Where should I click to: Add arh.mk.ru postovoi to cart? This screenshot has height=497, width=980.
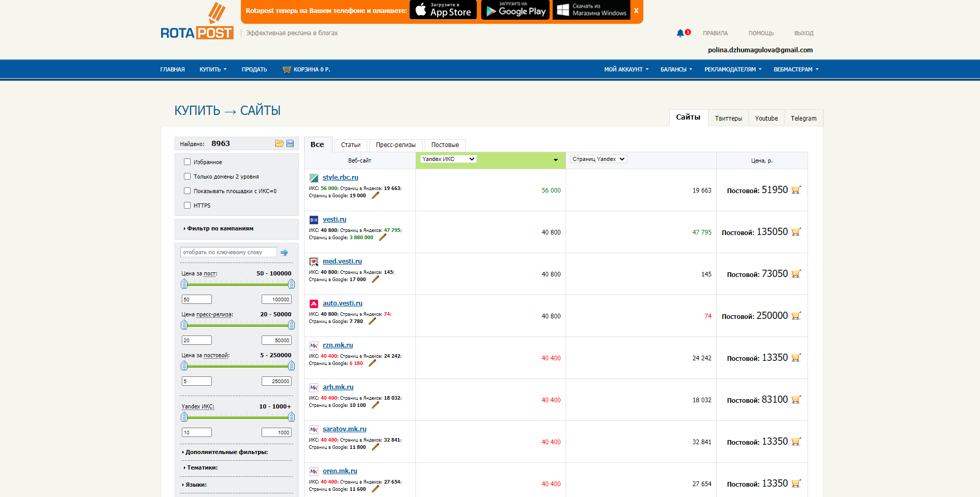tap(796, 400)
